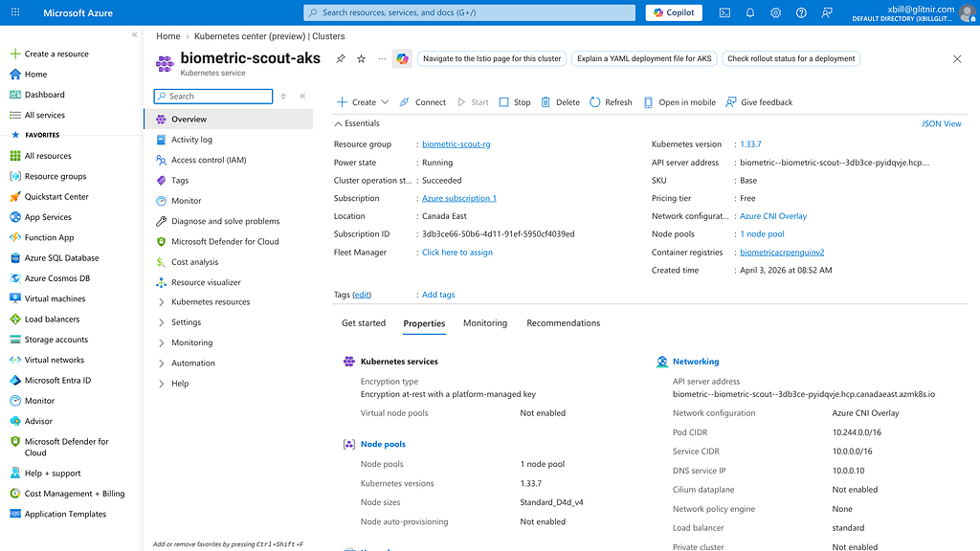Pin the biometric-scout-aks cluster to the dashboard
This screenshot has width=980, height=551.
tap(341, 58)
